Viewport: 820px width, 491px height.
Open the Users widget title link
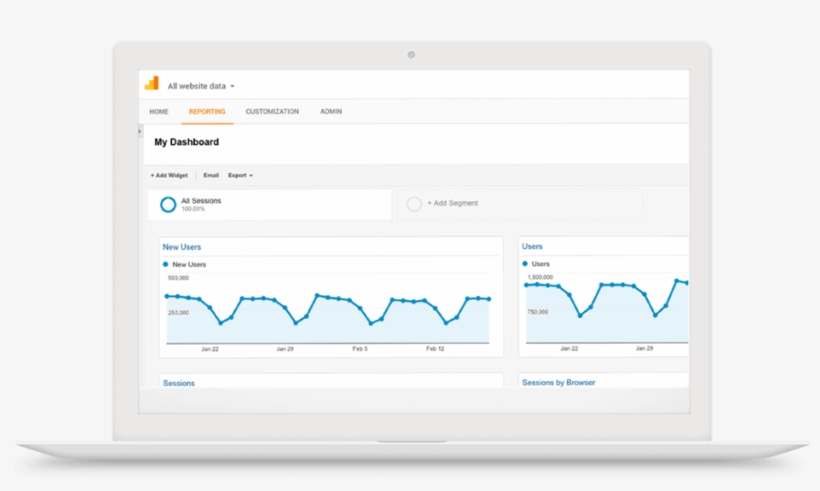coord(532,246)
